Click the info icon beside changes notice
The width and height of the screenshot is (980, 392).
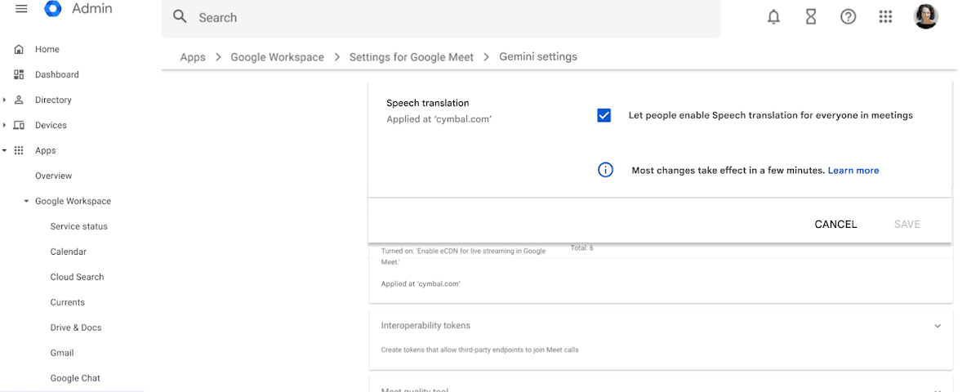605,170
